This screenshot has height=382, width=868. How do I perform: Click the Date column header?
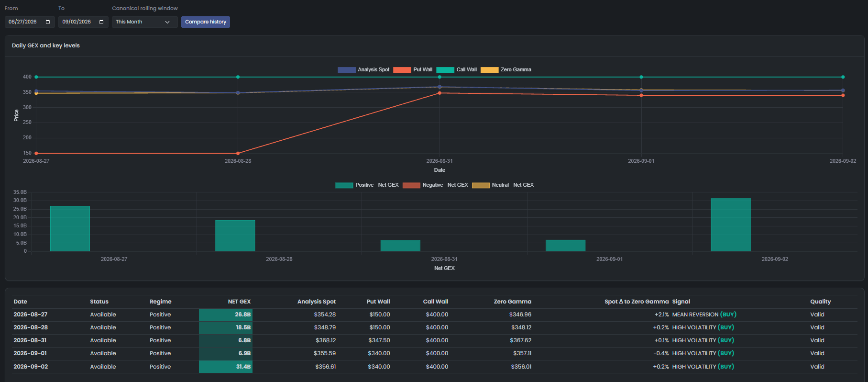(20, 302)
